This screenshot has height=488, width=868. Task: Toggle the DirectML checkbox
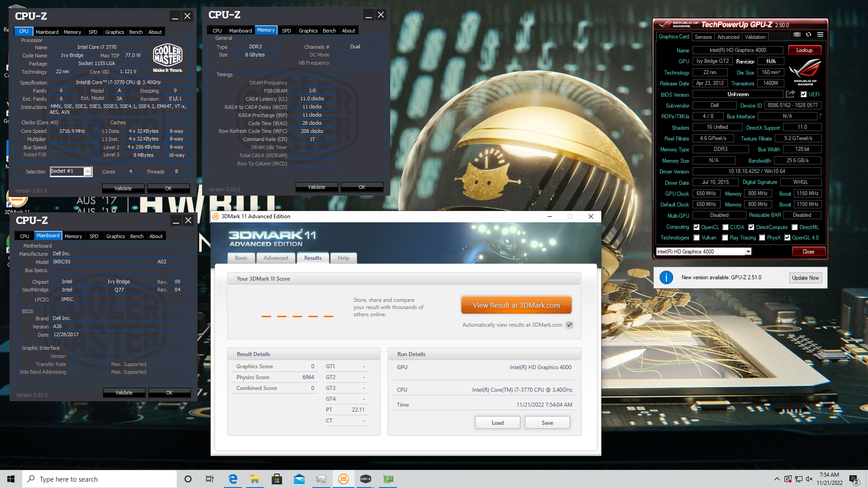coord(794,227)
